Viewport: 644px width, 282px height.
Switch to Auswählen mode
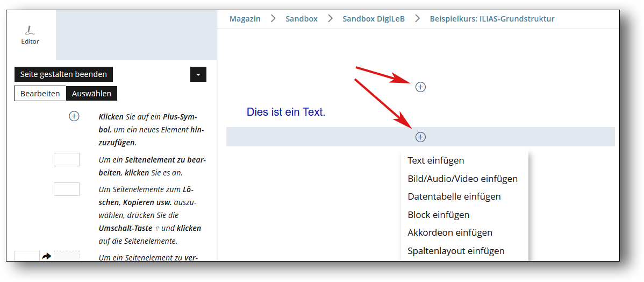91,94
